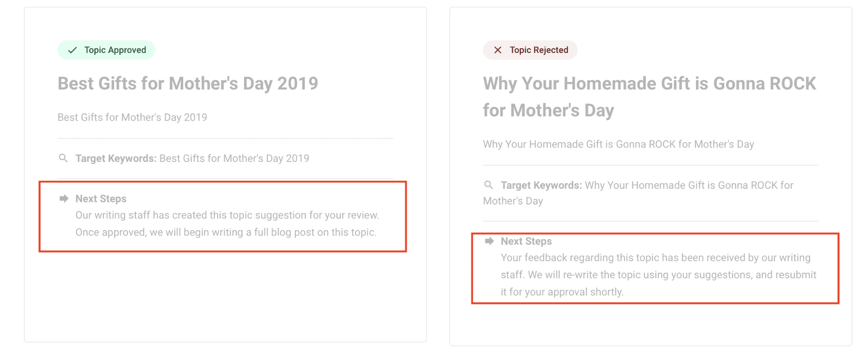The width and height of the screenshot is (868, 362).
Task: Click "Target Keywords:" label in the approved card
Action: tap(116, 158)
